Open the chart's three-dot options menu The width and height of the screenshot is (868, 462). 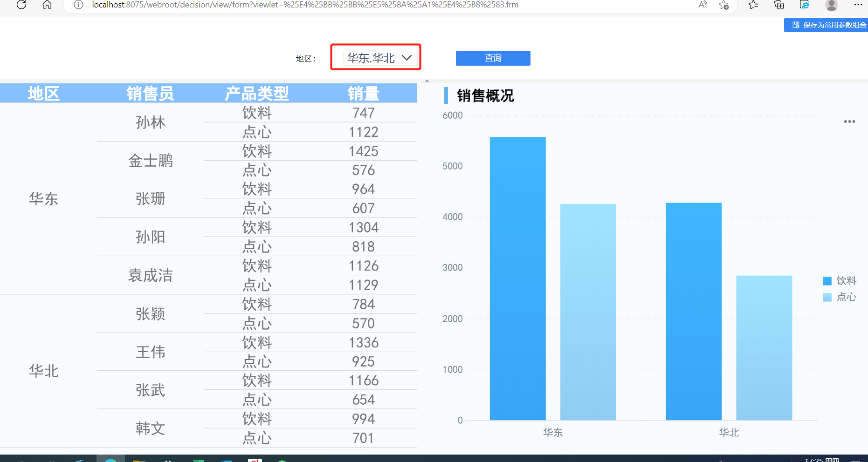(849, 122)
